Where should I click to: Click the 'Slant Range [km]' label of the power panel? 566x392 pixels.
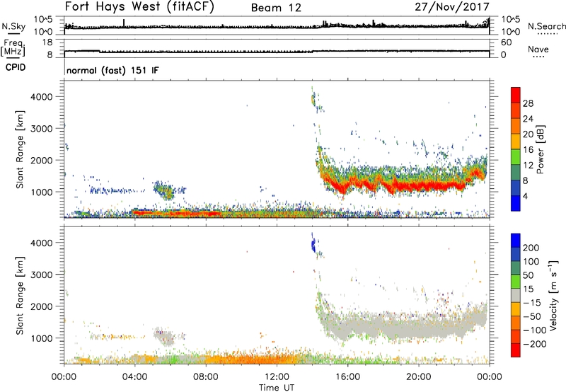[20, 149]
